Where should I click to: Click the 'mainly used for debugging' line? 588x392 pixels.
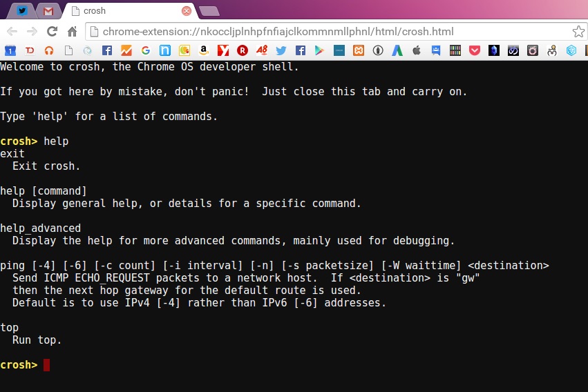click(234, 241)
